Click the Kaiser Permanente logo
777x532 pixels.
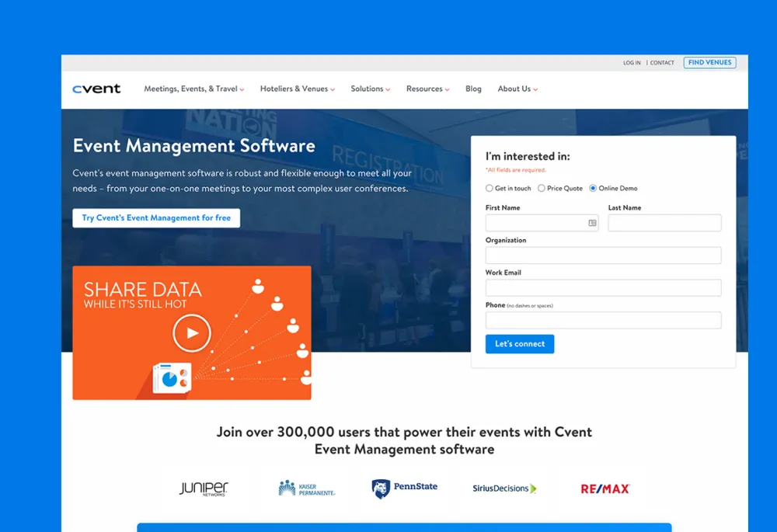click(307, 489)
